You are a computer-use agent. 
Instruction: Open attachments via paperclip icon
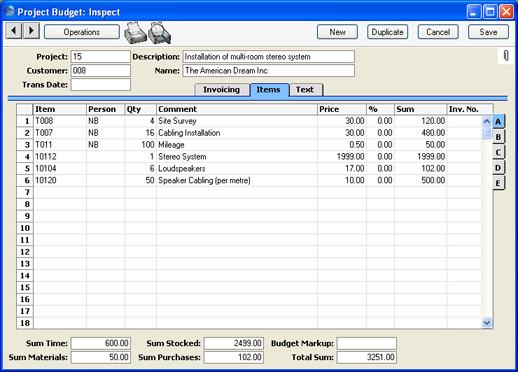pos(506,56)
